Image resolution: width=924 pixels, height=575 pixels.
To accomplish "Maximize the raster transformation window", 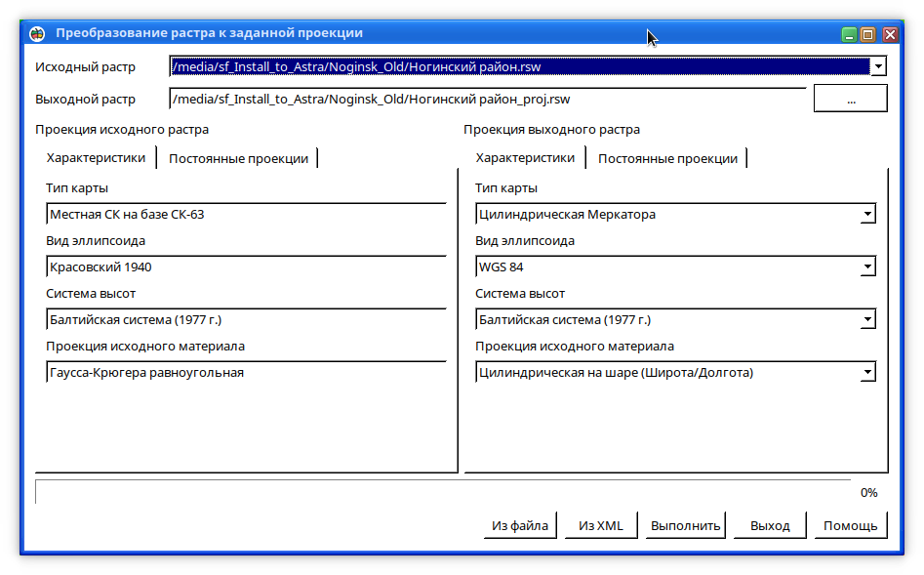I will (868, 35).
